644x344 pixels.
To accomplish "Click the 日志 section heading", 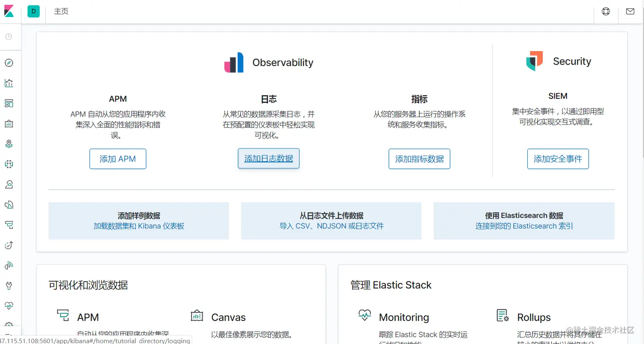I will coord(269,99).
